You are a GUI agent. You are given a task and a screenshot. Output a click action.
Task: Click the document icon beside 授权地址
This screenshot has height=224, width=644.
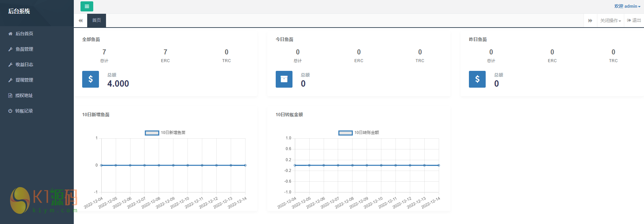[x=10, y=95]
